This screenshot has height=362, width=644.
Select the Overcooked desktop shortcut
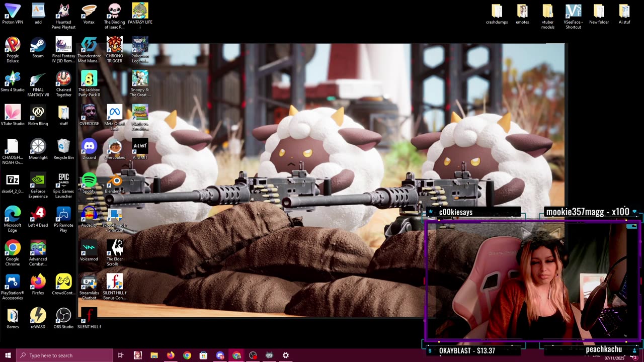click(115, 149)
